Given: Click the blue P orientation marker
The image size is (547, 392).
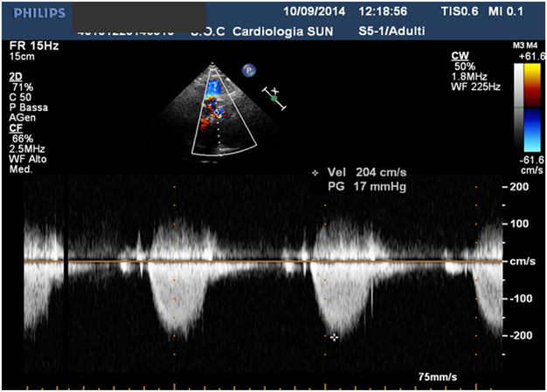Looking at the screenshot, I should [x=248, y=68].
